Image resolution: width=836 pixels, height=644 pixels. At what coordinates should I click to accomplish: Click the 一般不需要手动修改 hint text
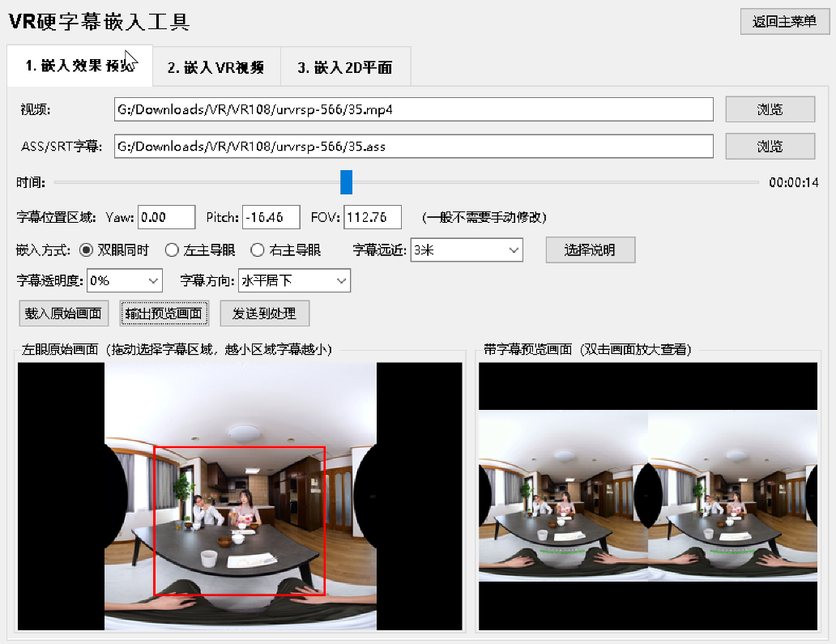click(x=484, y=217)
